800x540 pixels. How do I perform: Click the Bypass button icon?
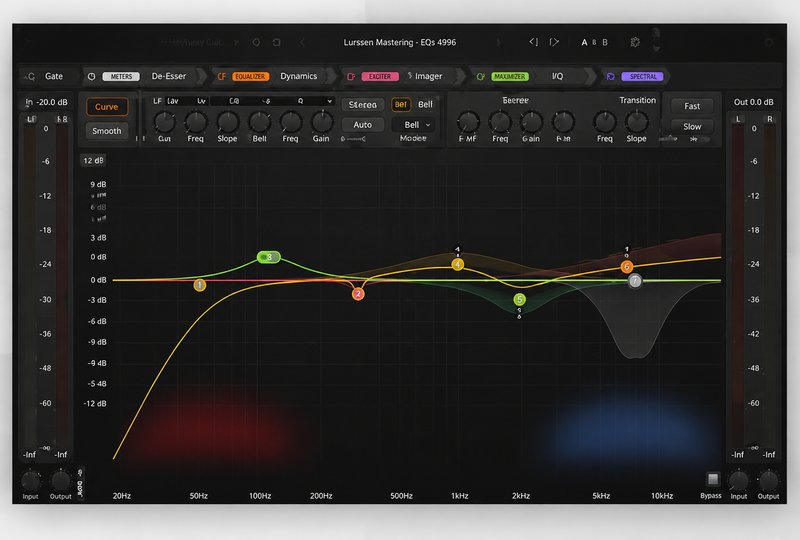click(713, 479)
